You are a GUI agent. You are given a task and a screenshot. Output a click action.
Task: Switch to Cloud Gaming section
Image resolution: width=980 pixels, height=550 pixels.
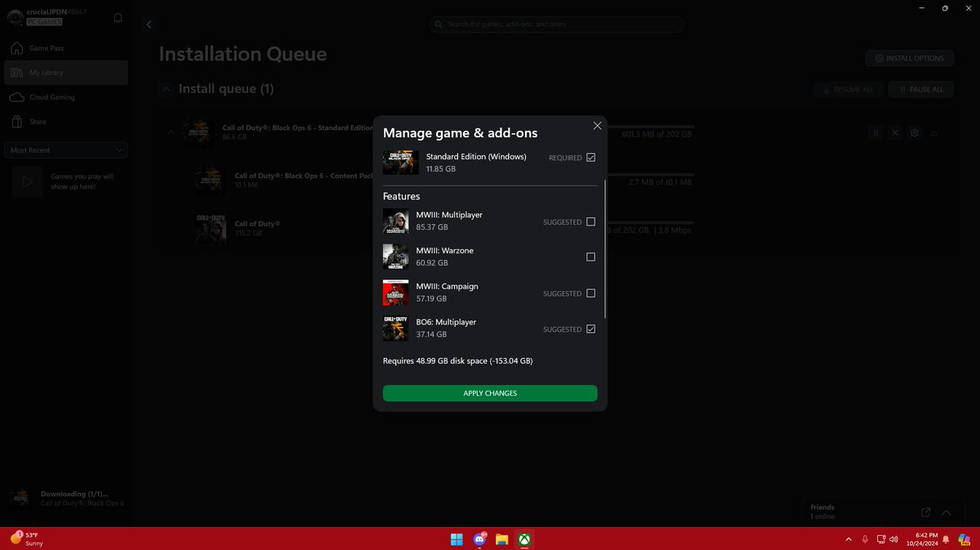pos(16,96)
